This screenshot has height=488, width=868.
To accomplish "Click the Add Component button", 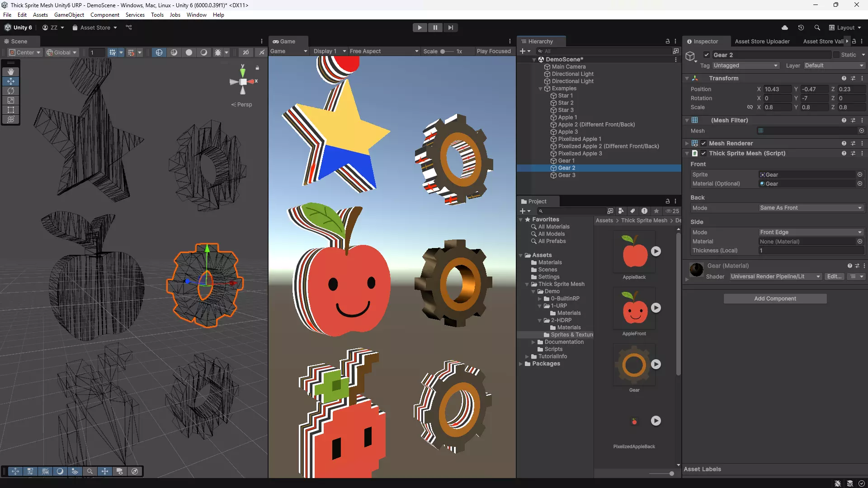I will pos(775,299).
